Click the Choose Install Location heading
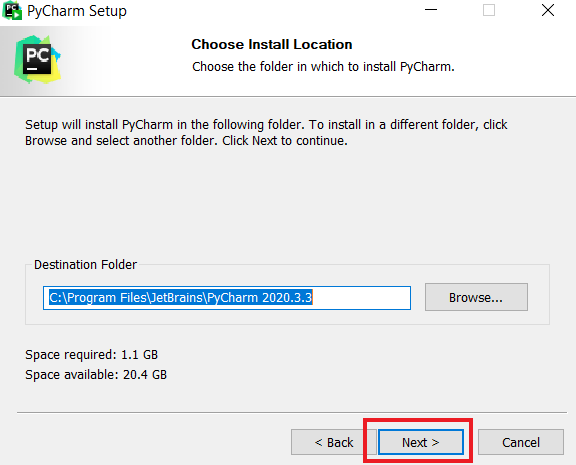This screenshot has height=465, width=576. tap(271, 44)
